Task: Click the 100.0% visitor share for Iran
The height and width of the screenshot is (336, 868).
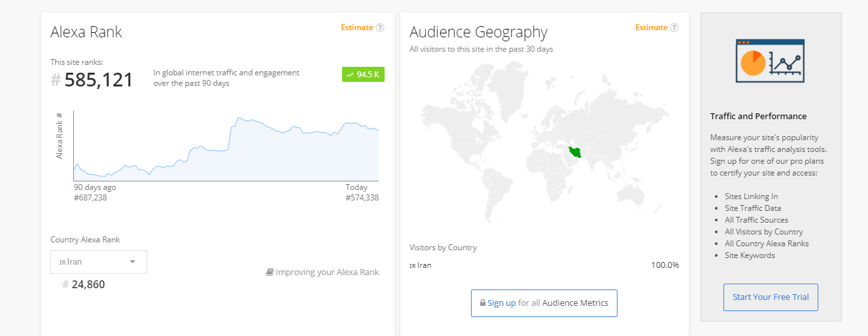Action: pyautogui.click(x=665, y=265)
